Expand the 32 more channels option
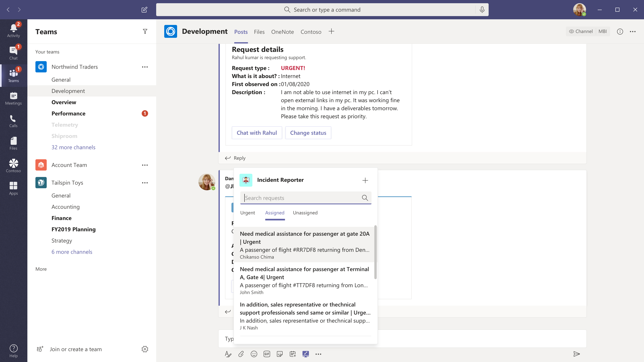The width and height of the screenshot is (644, 362). coord(73,147)
